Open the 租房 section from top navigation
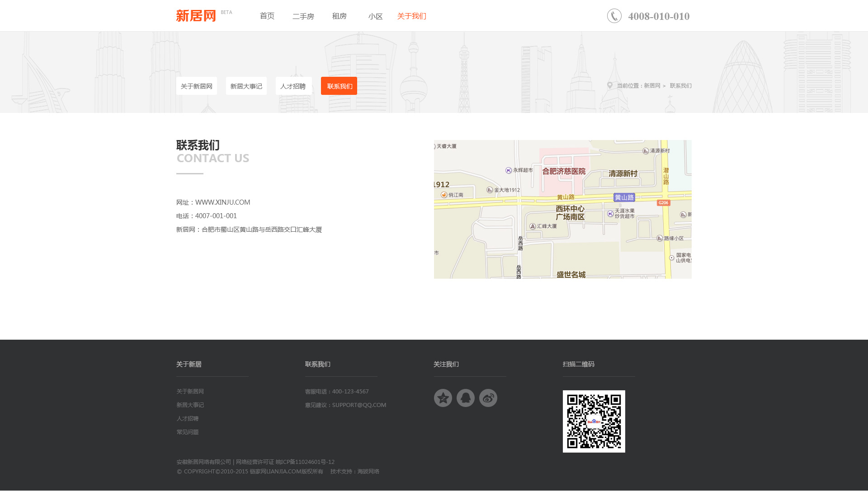868x491 pixels. [340, 16]
